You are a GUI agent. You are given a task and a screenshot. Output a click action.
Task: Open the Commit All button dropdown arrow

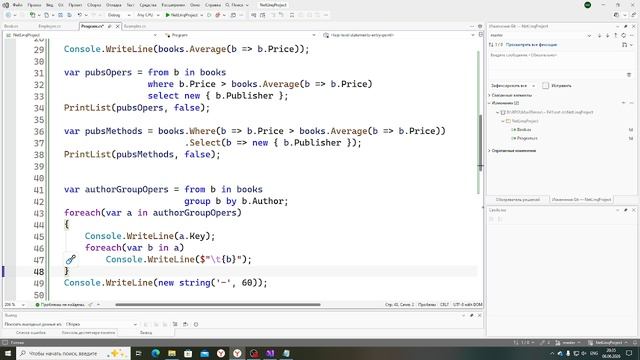point(533,86)
